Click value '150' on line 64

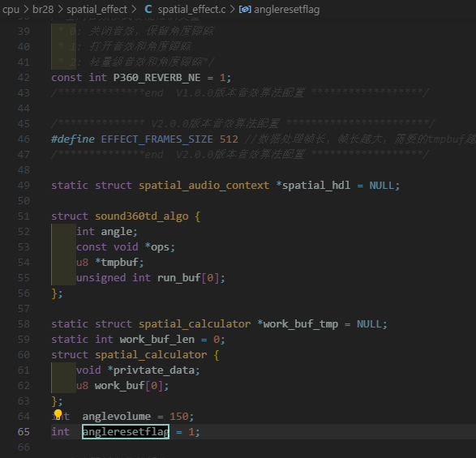pos(178,417)
